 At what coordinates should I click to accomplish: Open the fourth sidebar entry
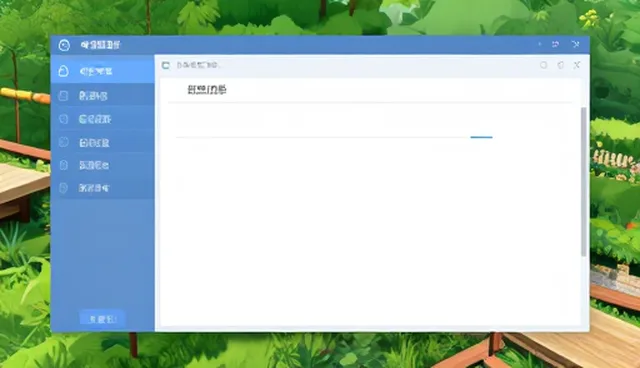pyautogui.click(x=102, y=142)
